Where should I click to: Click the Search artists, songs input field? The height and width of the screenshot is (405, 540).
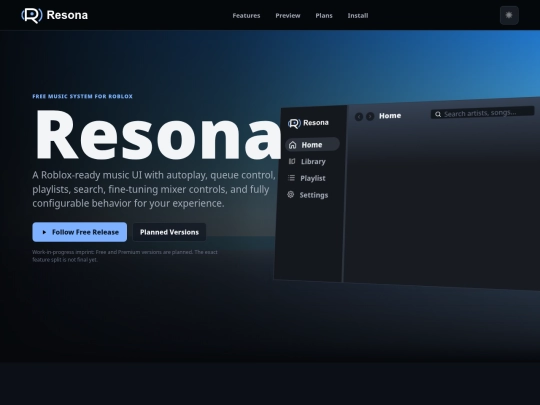tap(482, 113)
